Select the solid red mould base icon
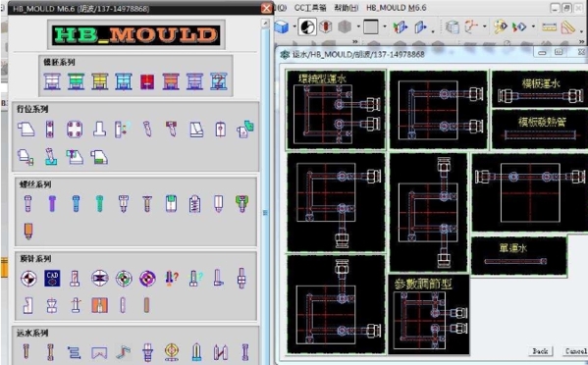 tap(147, 81)
